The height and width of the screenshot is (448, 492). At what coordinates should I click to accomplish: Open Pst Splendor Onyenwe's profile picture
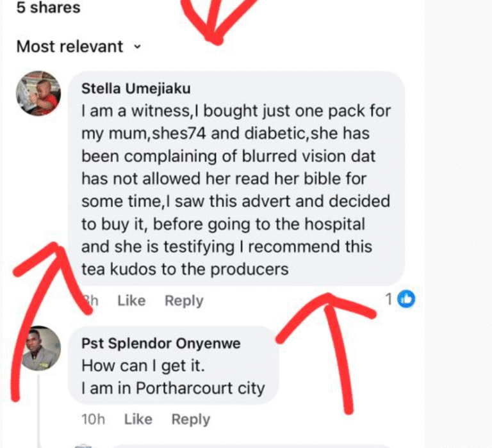click(41, 348)
